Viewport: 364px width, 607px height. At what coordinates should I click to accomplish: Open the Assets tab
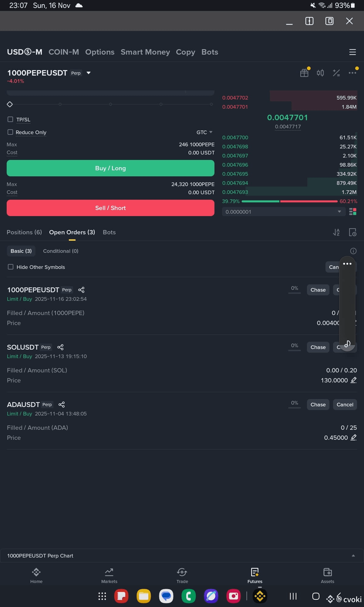click(328, 575)
